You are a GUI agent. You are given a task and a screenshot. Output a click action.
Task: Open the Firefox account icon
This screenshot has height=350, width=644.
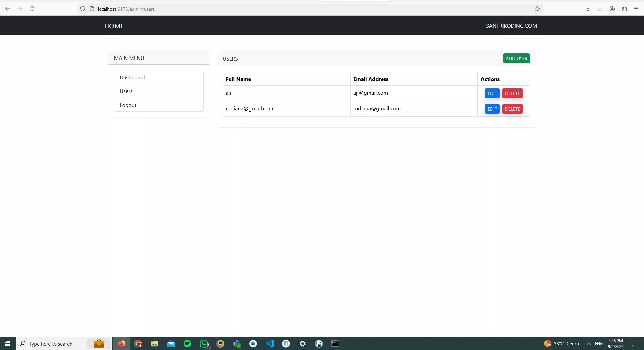[612, 9]
